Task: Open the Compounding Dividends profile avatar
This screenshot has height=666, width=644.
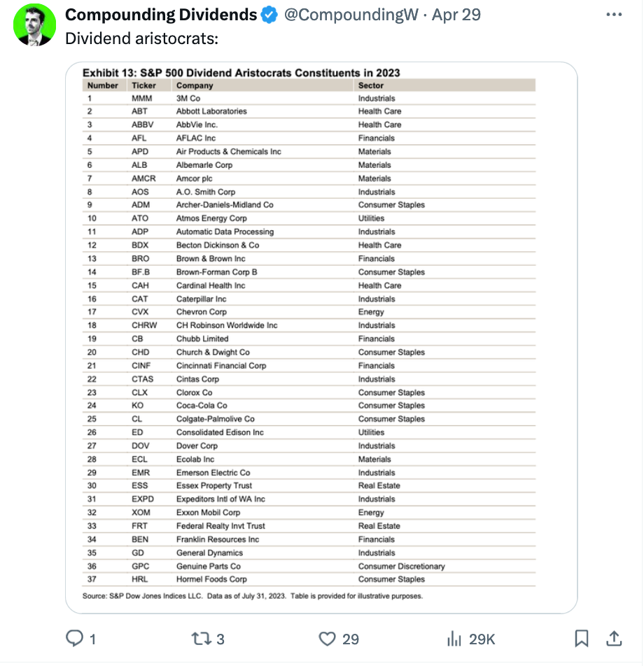Action: (34, 25)
